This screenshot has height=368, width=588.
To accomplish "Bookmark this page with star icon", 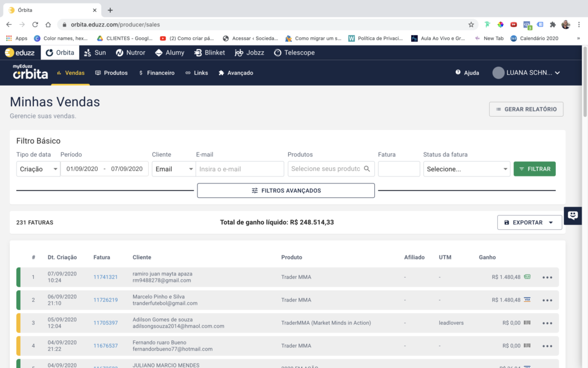I will [471, 24].
